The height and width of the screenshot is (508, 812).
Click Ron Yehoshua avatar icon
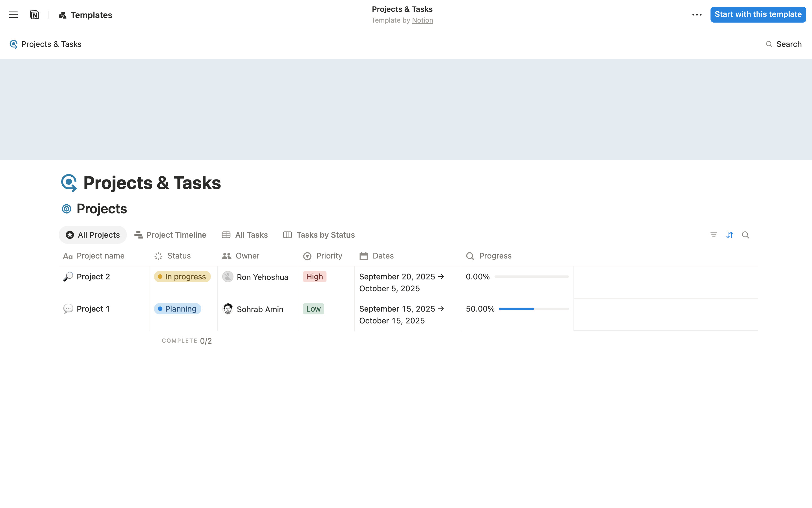coord(228,277)
